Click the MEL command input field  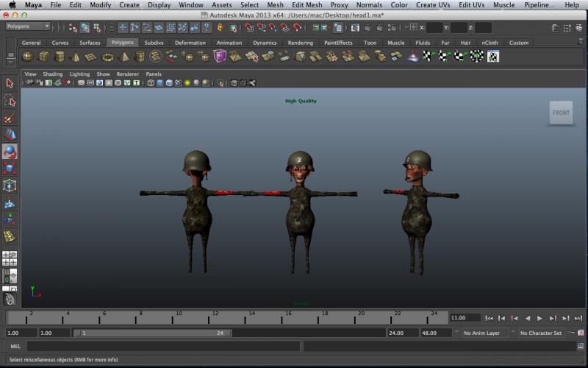(163, 346)
